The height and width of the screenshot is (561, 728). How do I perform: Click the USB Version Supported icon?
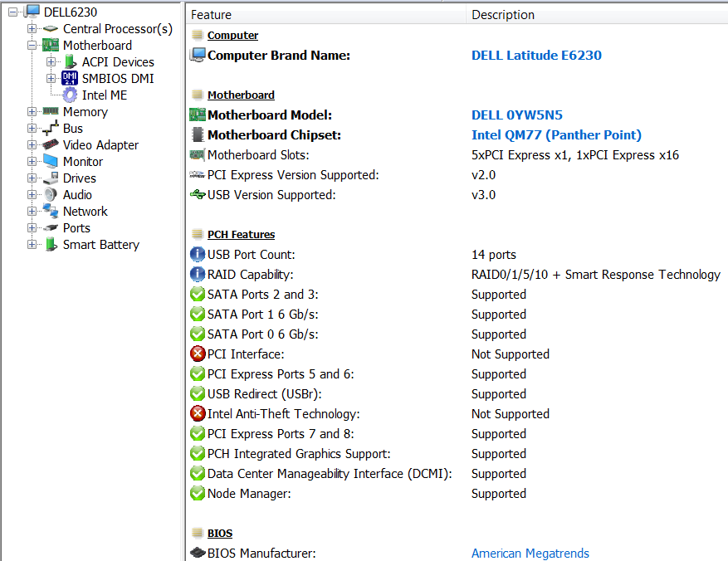tap(198, 194)
